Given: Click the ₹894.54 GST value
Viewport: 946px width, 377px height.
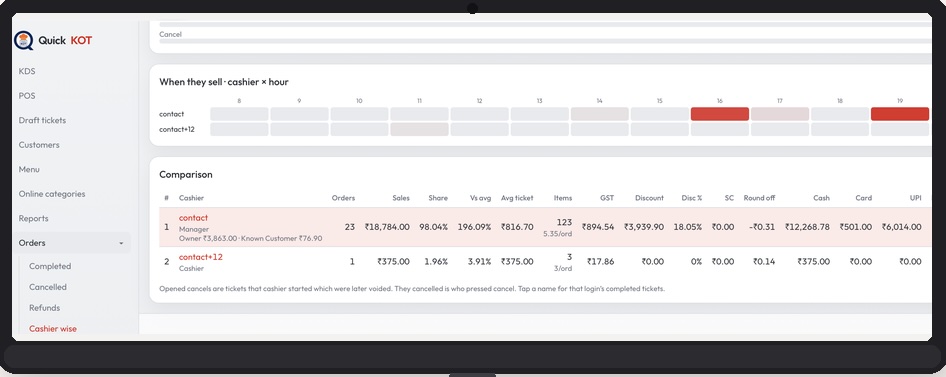Looking at the screenshot, I should 598,227.
